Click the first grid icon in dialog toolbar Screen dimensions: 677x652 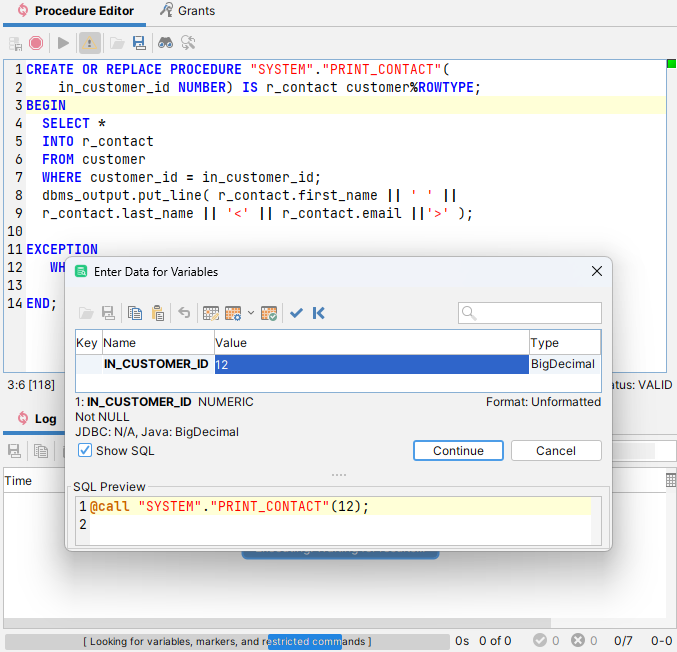211,313
